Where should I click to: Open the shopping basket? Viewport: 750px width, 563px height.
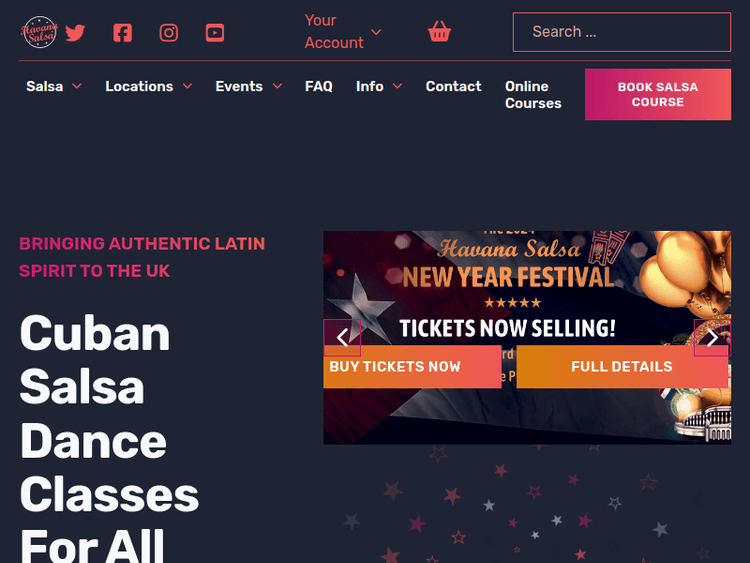[439, 32]
